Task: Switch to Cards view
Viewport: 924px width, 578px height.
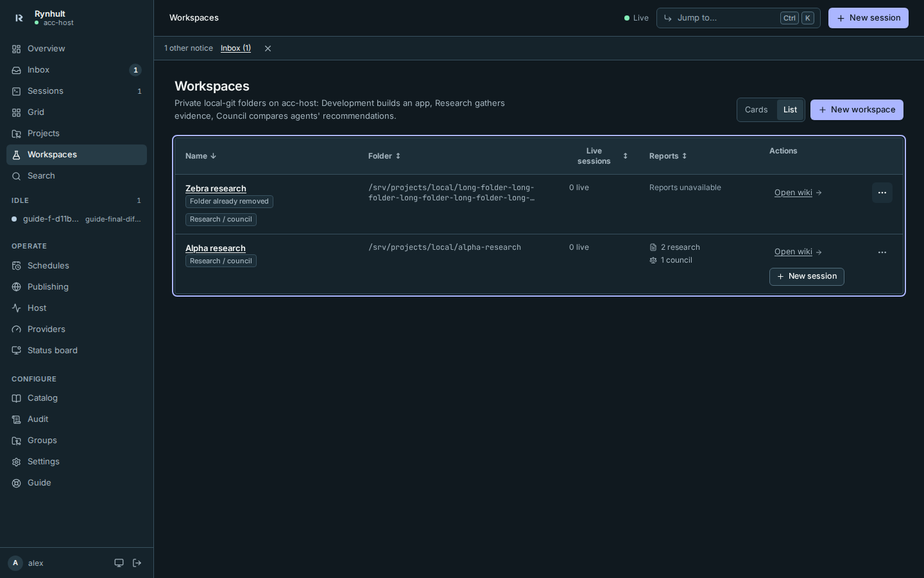Action: pos(757,110)
